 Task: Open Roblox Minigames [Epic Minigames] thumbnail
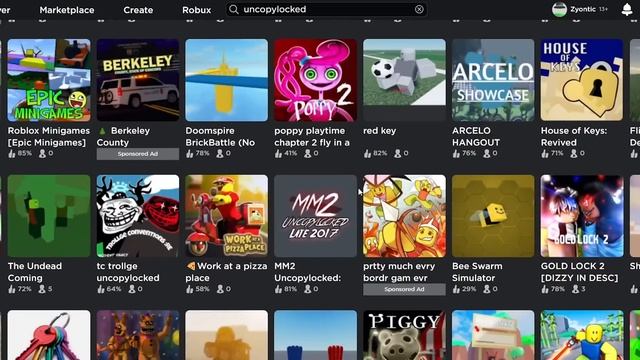(49, 80)
